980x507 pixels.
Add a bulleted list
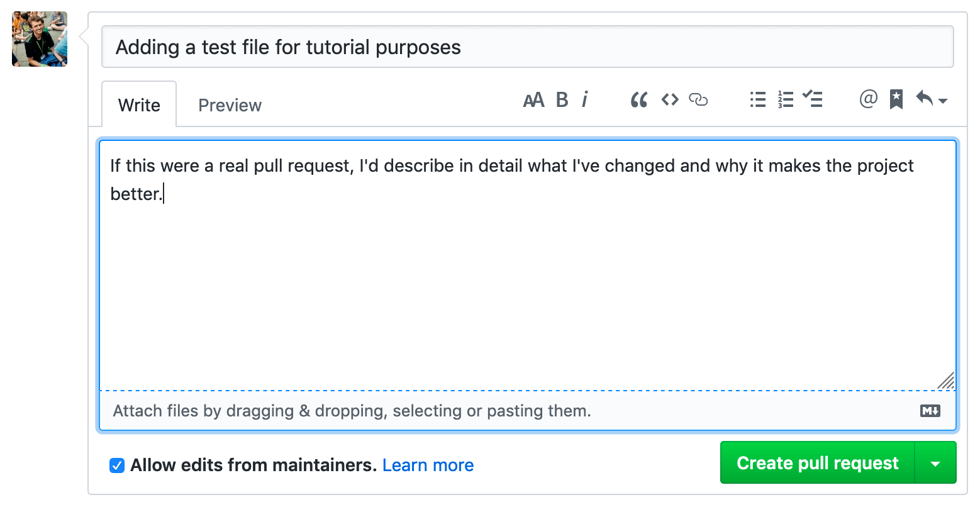tap(757, 100)
